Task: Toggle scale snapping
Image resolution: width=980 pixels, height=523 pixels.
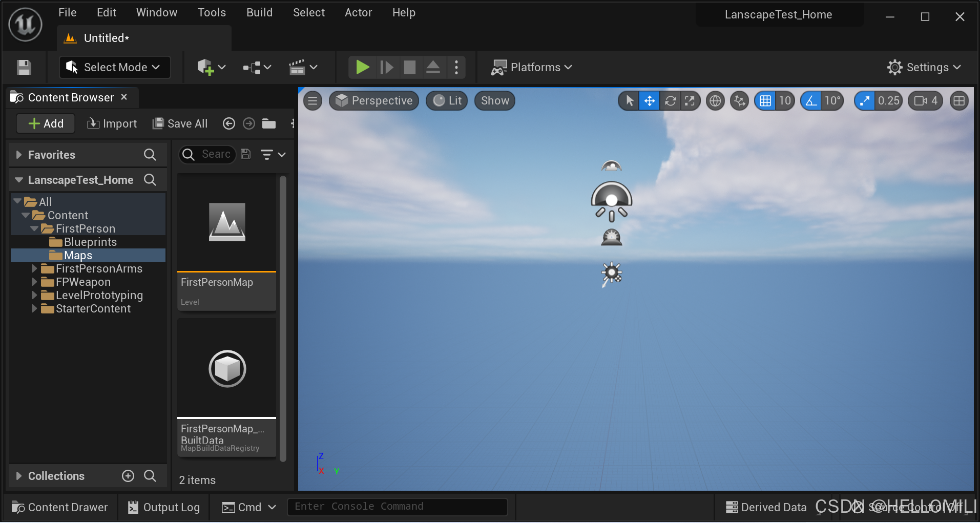Action: [x=864, y=101]
